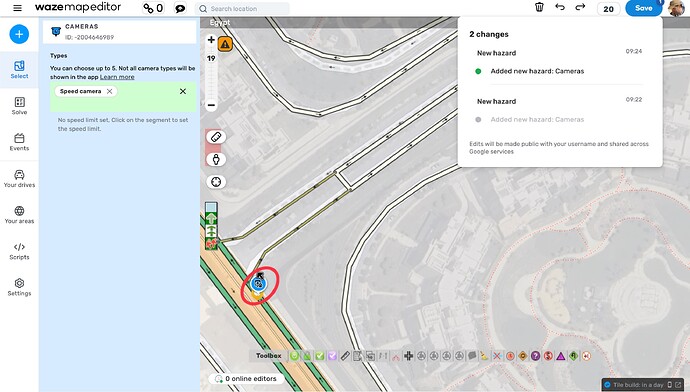
Task: Select the ruler measure tool
Action: point(216,137)
